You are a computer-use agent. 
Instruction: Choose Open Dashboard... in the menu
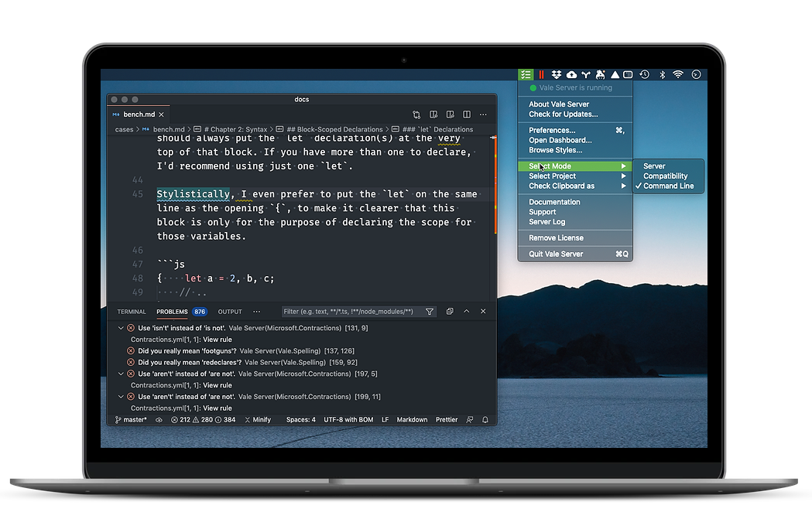click(575, 140)
